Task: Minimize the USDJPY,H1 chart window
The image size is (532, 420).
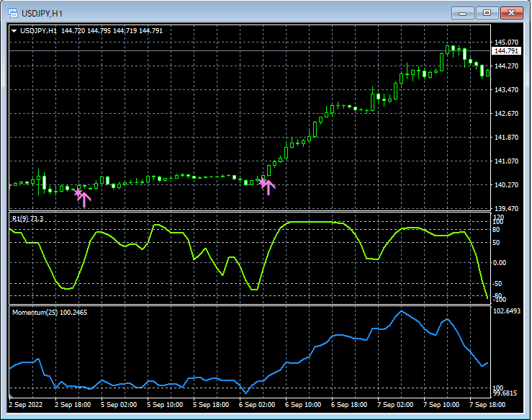Action: point(462,13)
